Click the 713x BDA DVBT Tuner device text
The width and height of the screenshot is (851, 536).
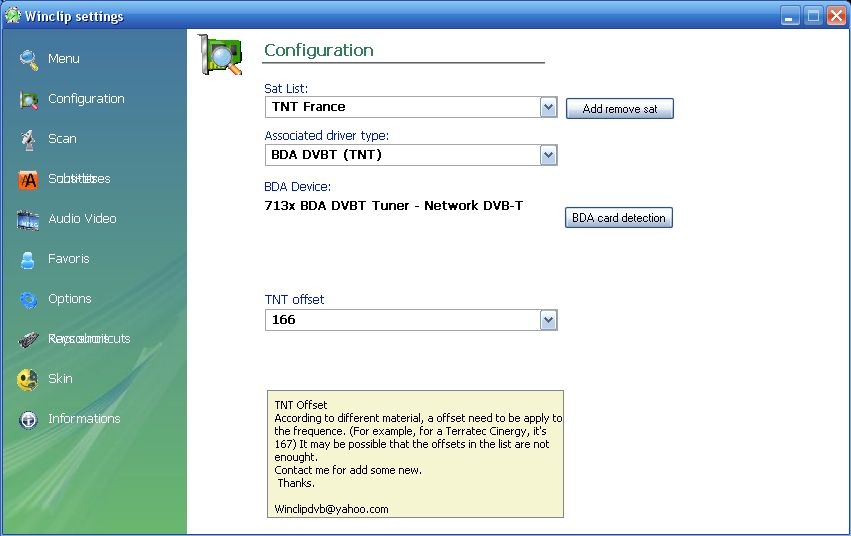[x=393, y=206]
